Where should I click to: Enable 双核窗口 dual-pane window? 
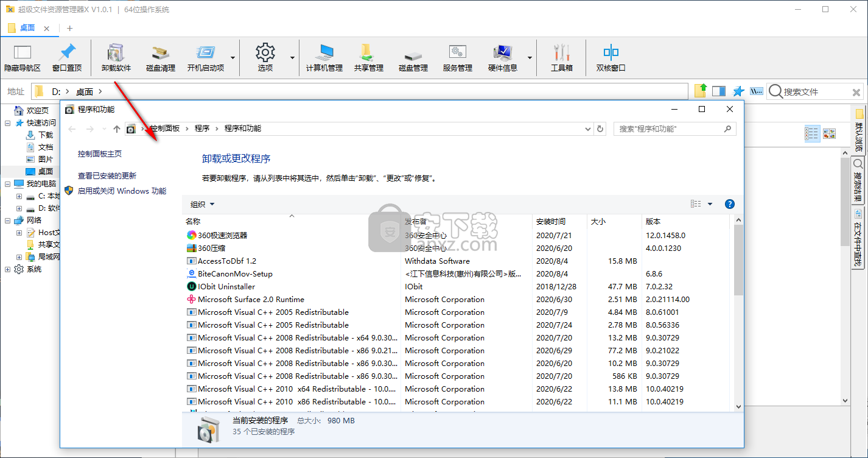611,58
